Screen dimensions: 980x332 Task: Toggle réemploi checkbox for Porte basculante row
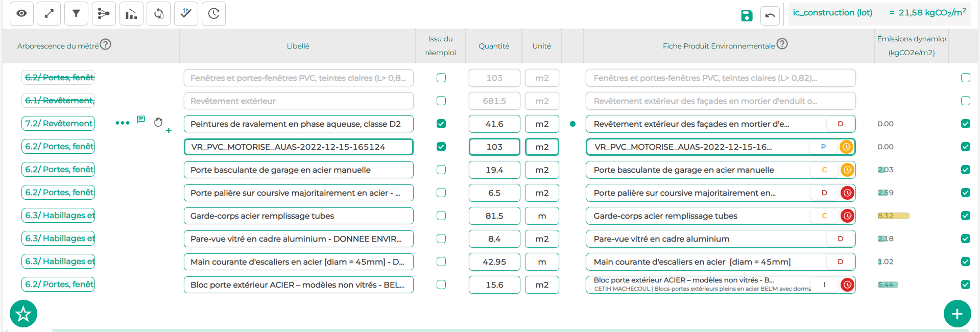(441, 170)
